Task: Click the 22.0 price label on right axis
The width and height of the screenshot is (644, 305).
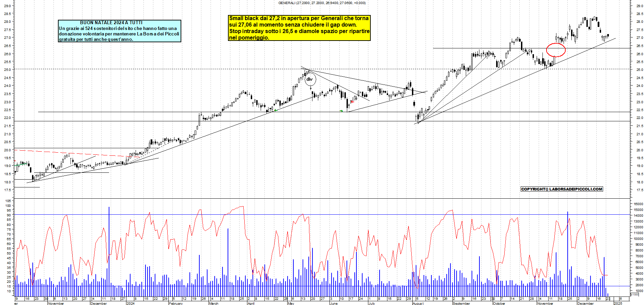Action: (640, 118)
